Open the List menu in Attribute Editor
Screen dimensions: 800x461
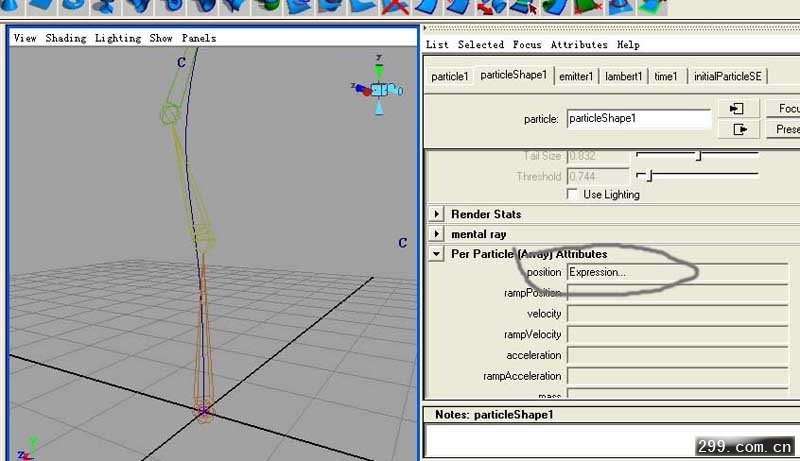pyautogui.click(x=437, y=44)
